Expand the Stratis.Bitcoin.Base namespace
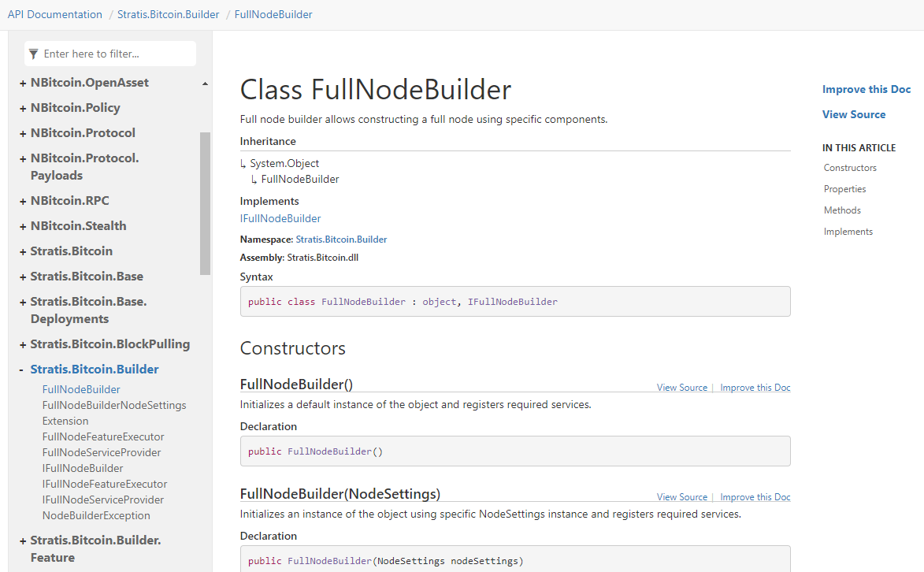 [22, 277]
